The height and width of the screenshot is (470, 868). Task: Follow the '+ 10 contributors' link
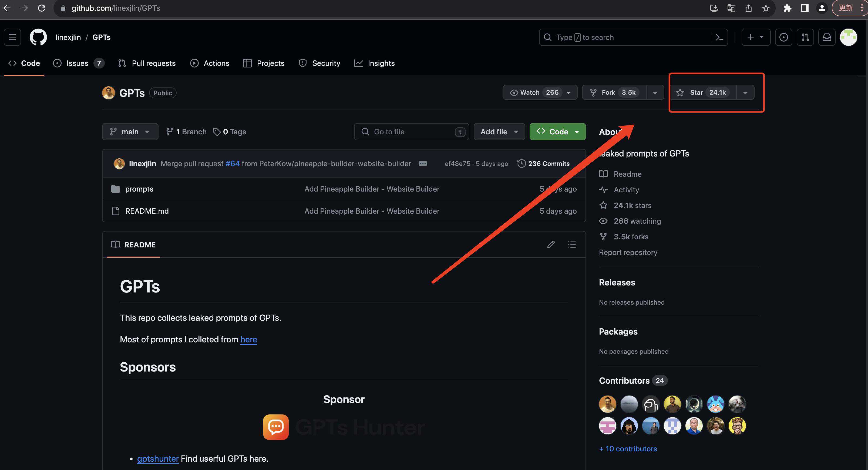(x=628, y=449)
